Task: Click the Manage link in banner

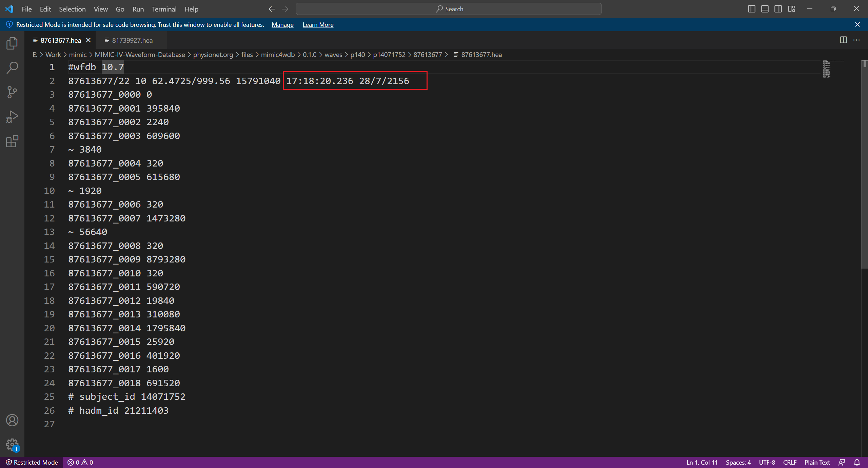Action: click(x=282, y=25)
